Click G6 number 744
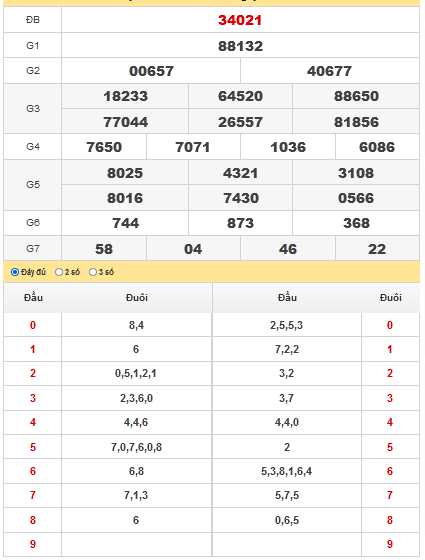The width and height of the screenshot is (425, 560). (125, 223)
